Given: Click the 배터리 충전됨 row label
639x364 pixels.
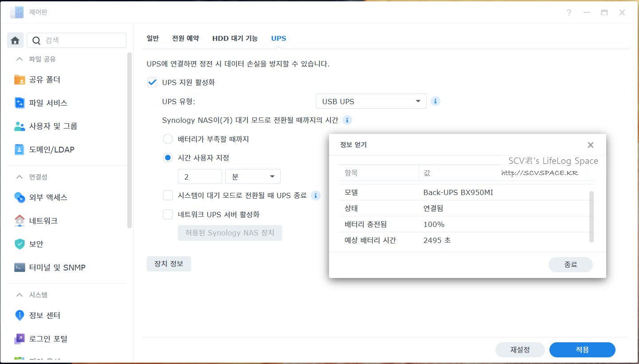Looking at the screenshot, I should tap(366, 224).
